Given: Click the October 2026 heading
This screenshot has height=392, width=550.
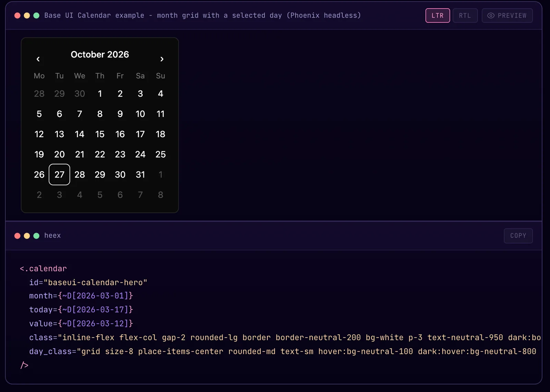Looking at the screenshot, I should pyautogui.click(x=100, y=54).
